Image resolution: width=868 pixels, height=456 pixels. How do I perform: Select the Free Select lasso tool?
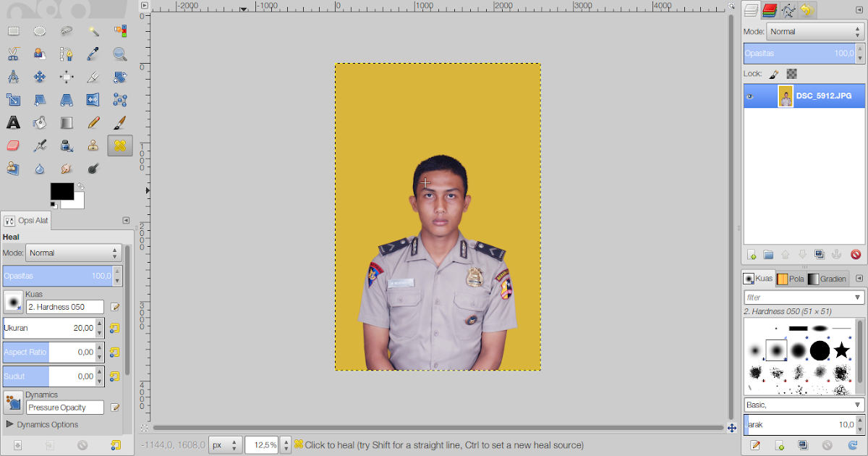(x=67, y=31)
